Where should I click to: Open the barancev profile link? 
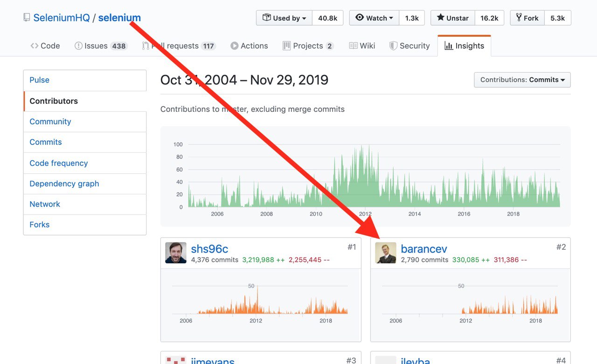coord(424,249)
